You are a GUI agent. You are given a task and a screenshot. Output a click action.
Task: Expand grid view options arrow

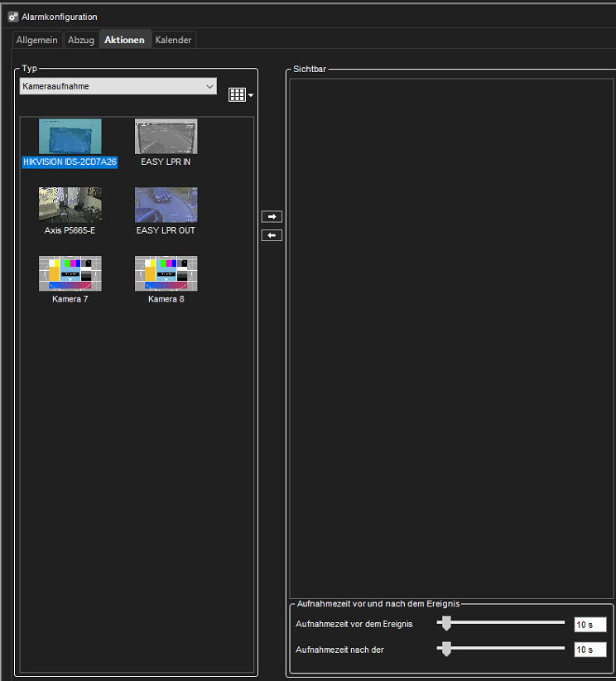(251, 95)
